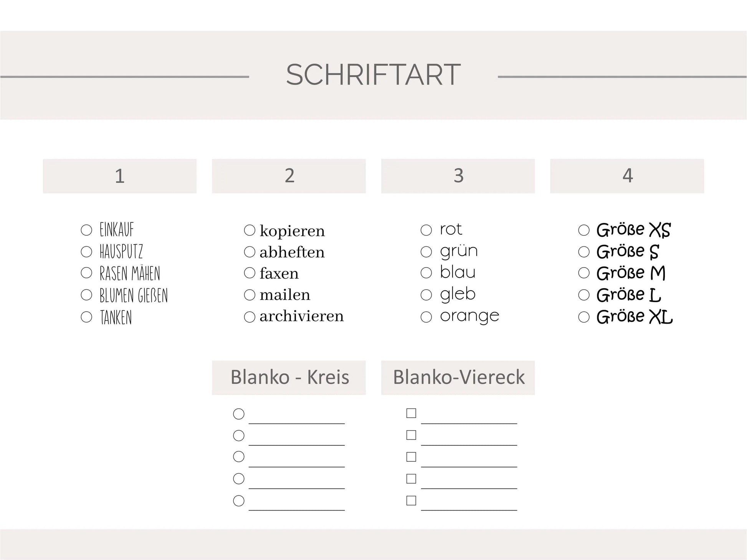Check the third Blanko-Viereck square box
The height and width of the screenshot is (560, 747).
point(411,457)
